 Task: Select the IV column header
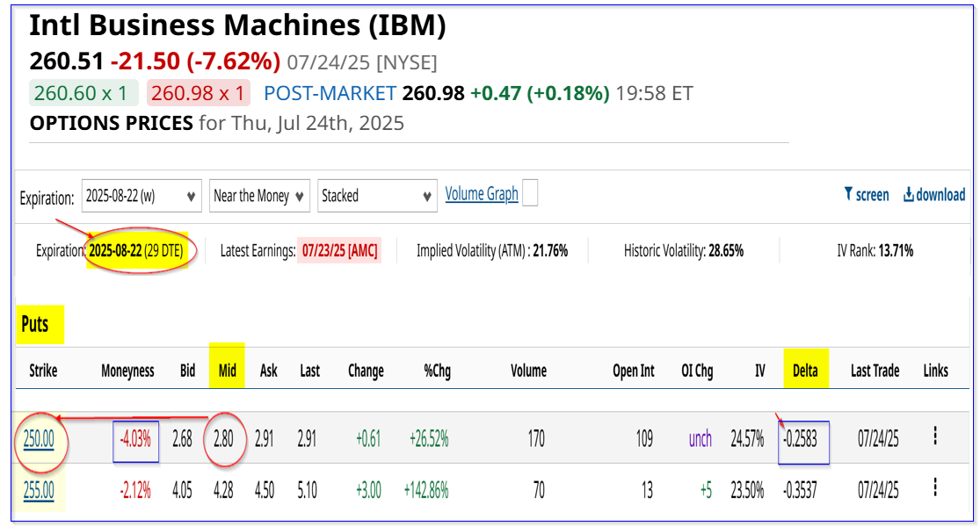[760, 371]
